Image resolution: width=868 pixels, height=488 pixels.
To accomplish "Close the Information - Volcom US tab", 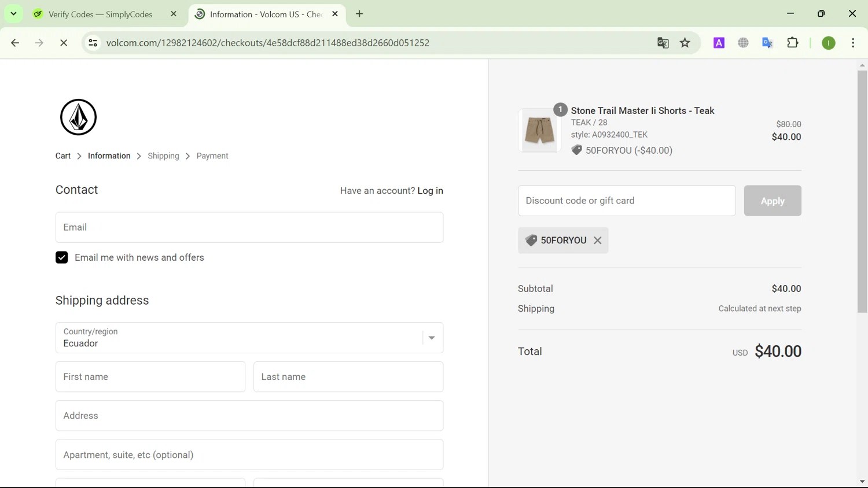I will [x=335, y=14].
